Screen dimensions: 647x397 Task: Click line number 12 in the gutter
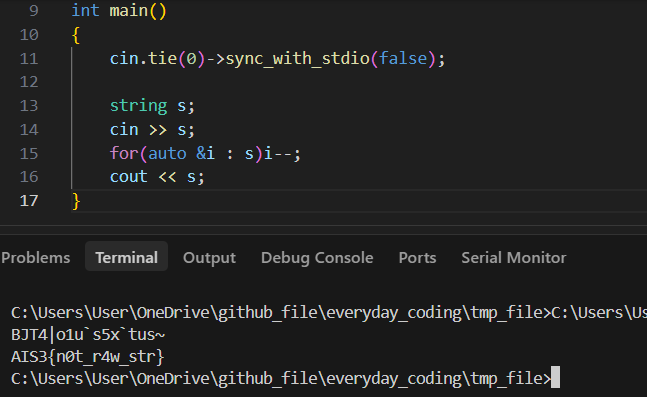(29, 82)
